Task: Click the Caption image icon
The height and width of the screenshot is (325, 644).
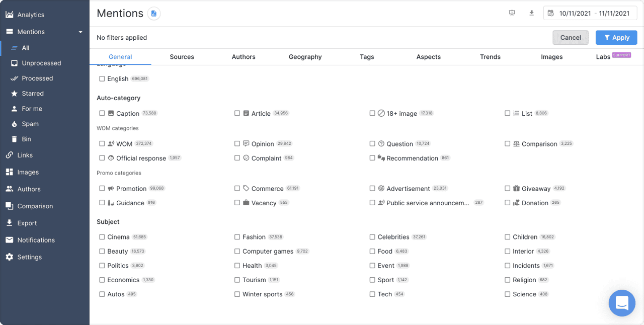Action: pos(111,113)
